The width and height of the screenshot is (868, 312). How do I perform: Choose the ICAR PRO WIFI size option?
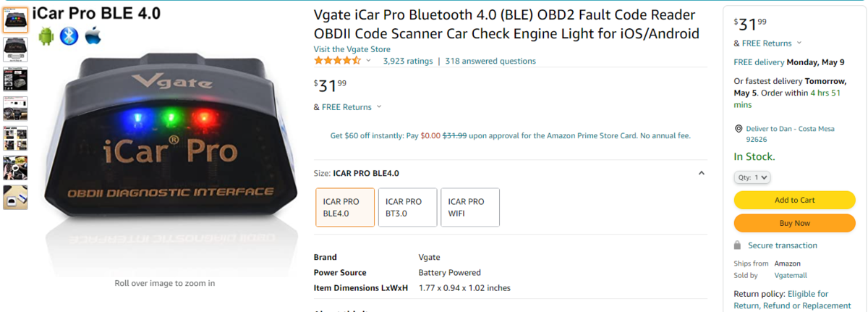[x=469, y=207]
